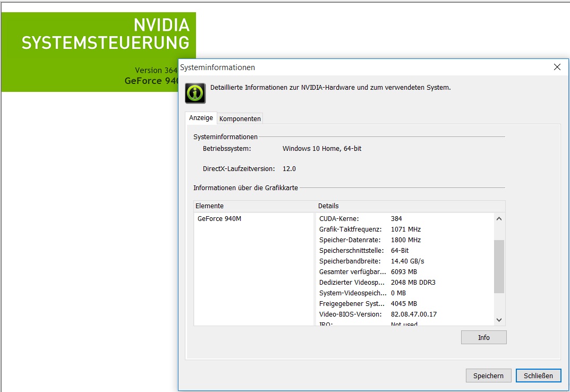The width and height of the screenshot is (570, 392).
Task: Close the Systeminformationen dialog with X
Action: (557, 67)
